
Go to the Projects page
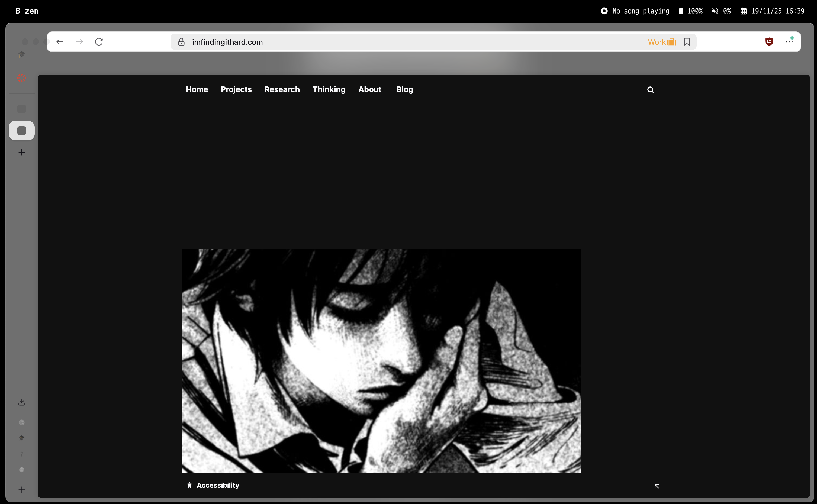point(236,89)
